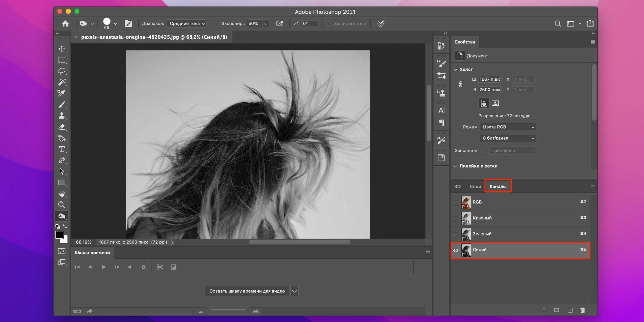Open Exposure percentage dropdown arrow

(x=266, y=23)
